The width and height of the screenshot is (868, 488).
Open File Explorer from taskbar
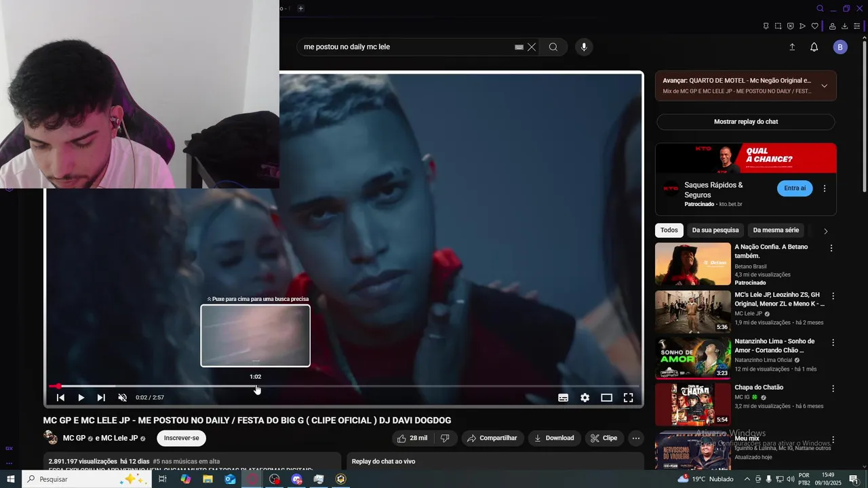pyautogui.click(x=208, y=479)
